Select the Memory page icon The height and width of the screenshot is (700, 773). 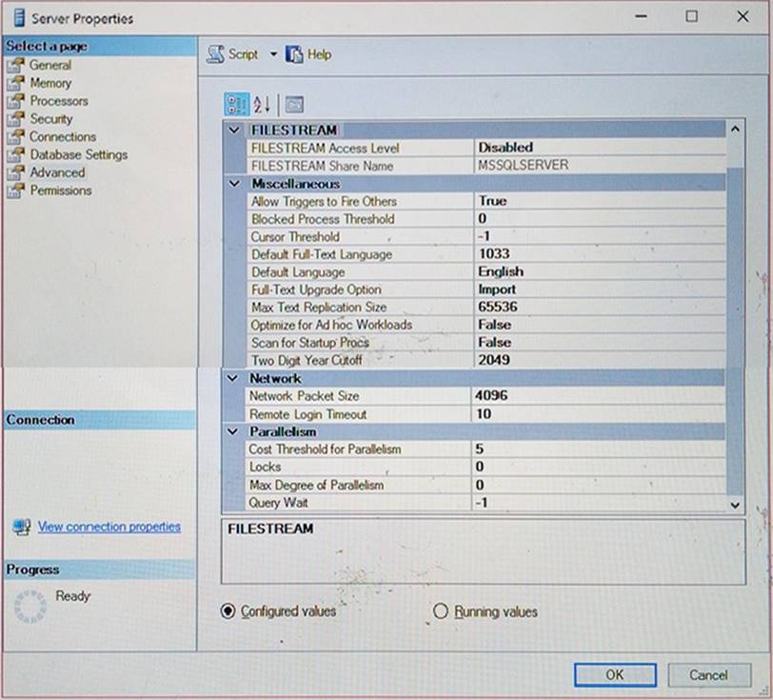point(15,83)
